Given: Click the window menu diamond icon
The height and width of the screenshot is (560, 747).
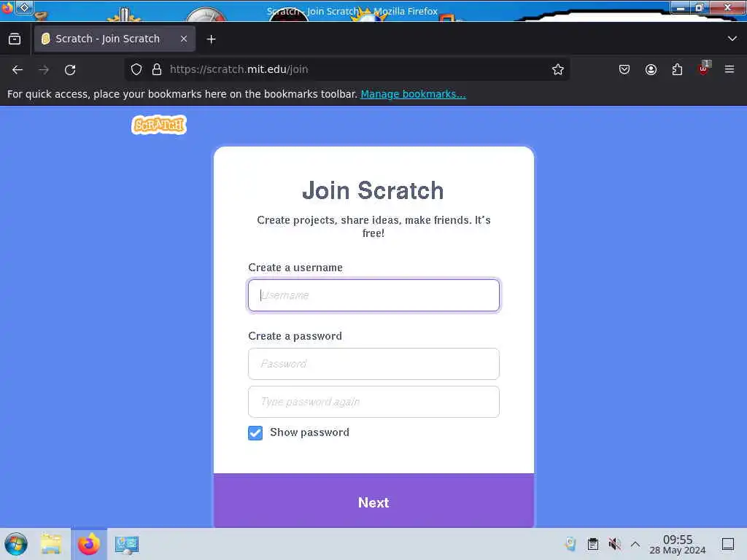Looking at the screenshot, I should (x=24, y=7).
